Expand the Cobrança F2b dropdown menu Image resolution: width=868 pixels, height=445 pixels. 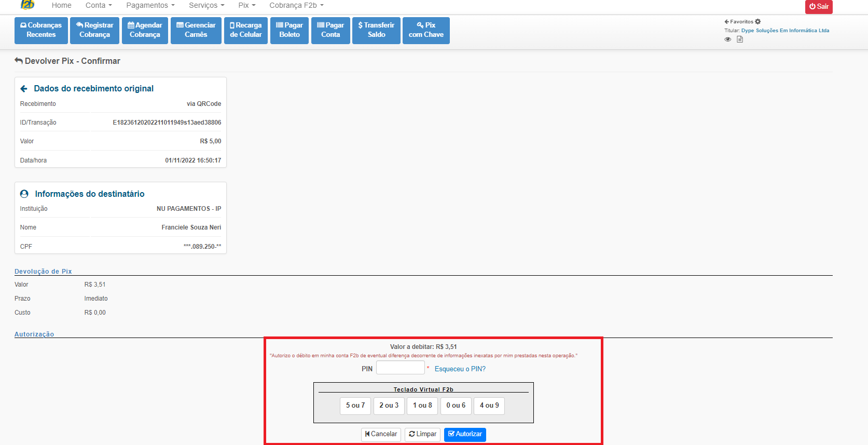pos(296,5)
